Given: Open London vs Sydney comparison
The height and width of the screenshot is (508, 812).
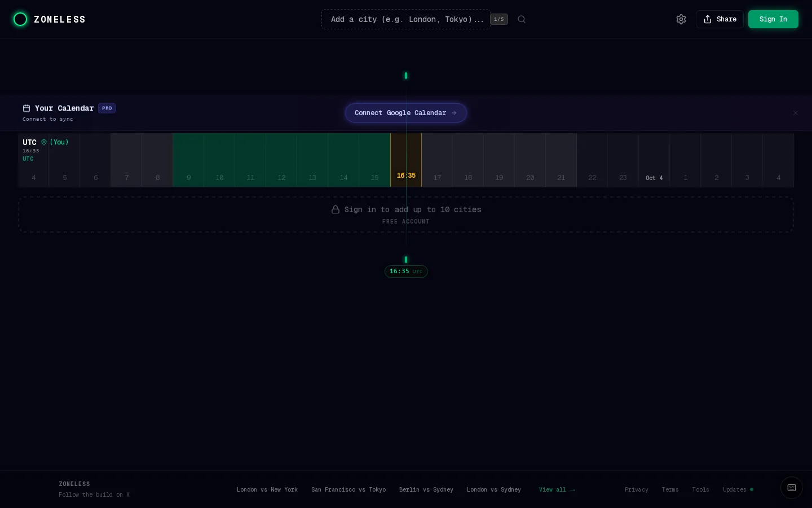Looking at the screenshot, I should coord(494,490).
